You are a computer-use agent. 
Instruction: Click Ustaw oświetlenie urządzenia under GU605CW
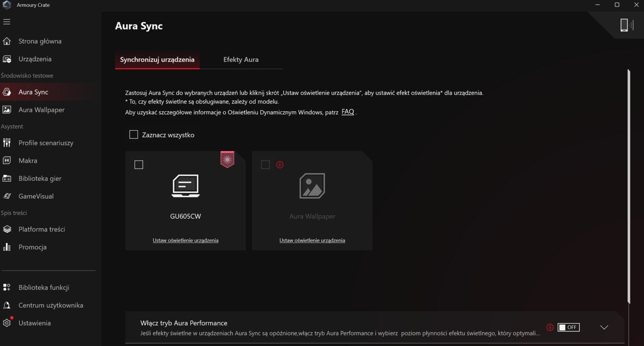pyautogui.click(x=186, y=240)
